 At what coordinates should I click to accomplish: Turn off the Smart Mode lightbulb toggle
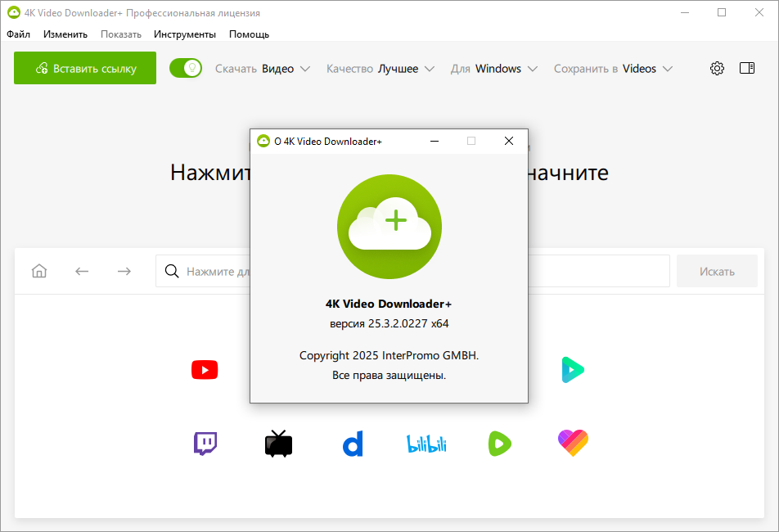point(186,69)
